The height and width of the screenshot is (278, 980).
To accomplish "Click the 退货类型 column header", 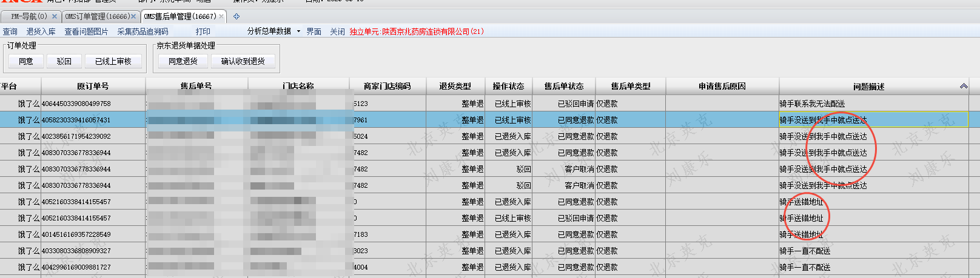I will point(455,87).
